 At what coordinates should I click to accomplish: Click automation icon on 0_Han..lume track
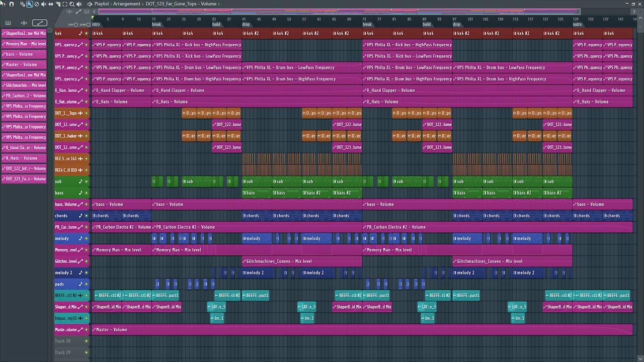[x=80, y=90]
